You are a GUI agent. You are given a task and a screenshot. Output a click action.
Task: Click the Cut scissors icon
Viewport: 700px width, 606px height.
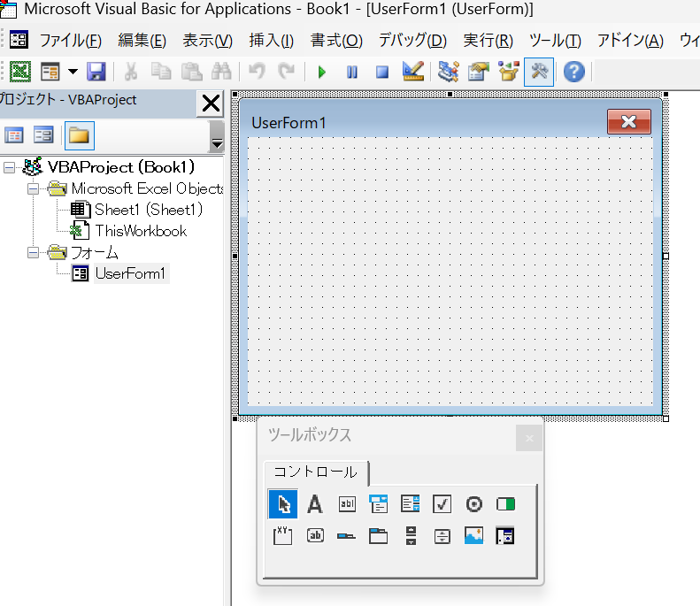pos(131,72)
